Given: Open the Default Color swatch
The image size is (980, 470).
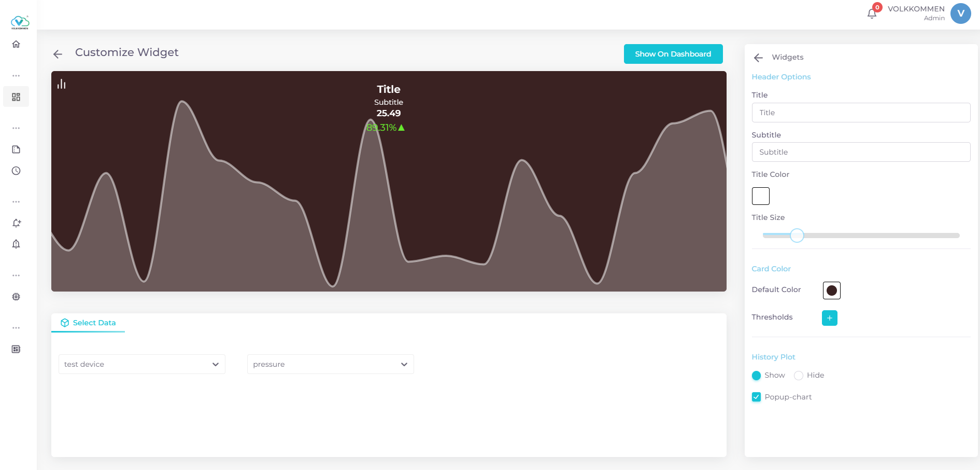Looking at the screenshot, I should click(831, 291).
